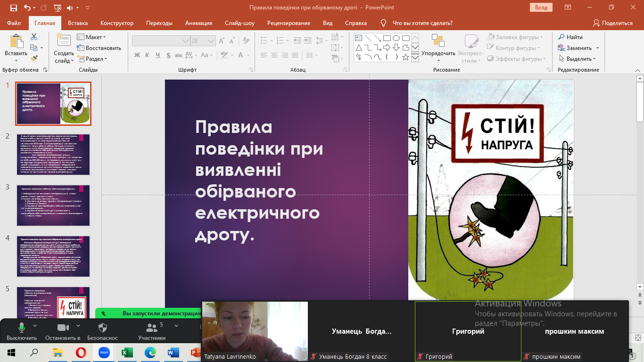Mute microphone with Выключить in Zoom
The image size is (644, 362).
coord(22,331)
